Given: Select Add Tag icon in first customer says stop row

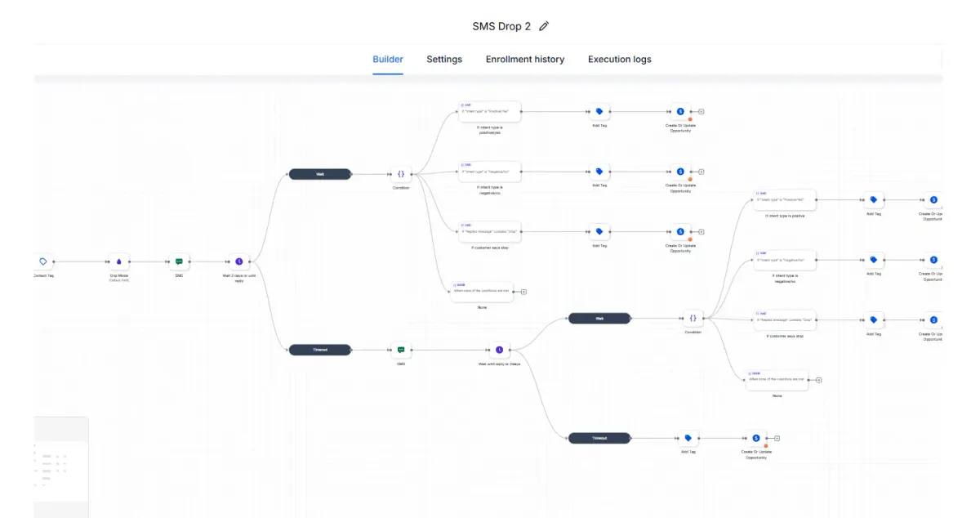Looking at the screenshot, I should [599, 231].
